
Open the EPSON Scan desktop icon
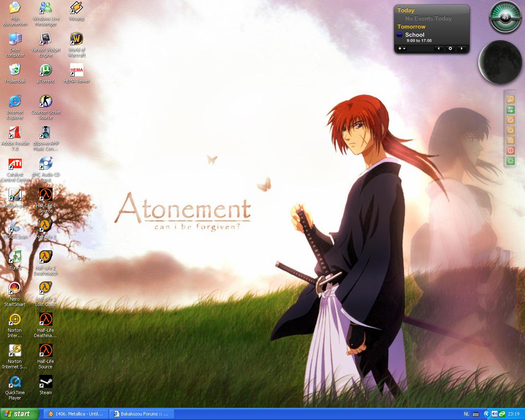tap(15, 230)
